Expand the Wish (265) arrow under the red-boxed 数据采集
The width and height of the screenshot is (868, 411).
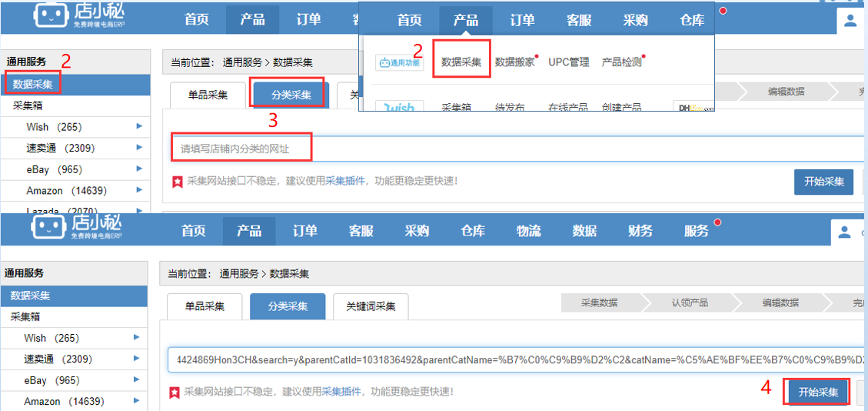pos(139,127)
